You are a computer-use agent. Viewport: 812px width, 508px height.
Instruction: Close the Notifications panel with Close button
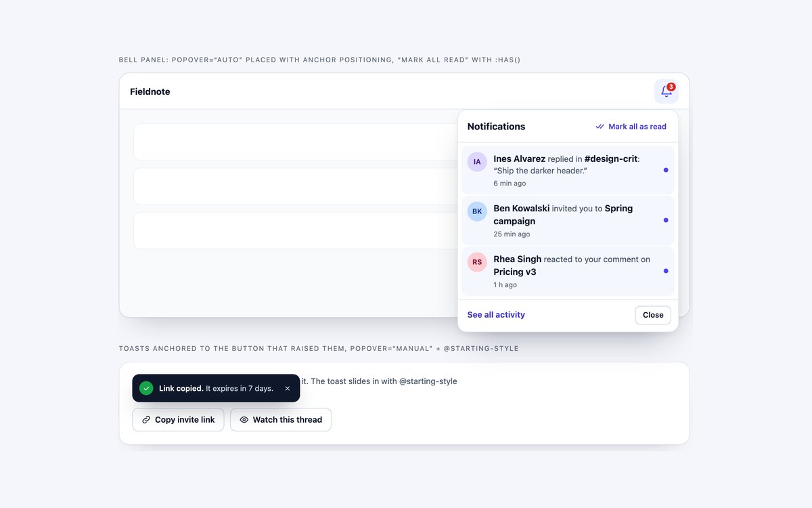click(x=653, y=315)
